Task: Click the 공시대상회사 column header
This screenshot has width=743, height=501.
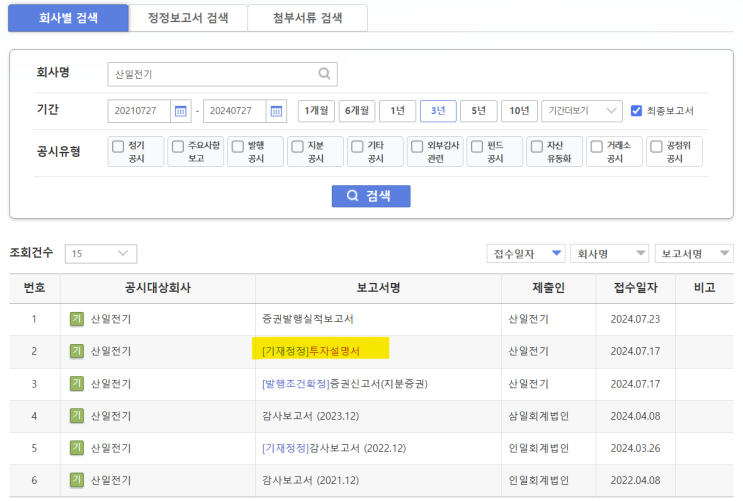Action: pyautogui.click(x=157, y=288)
